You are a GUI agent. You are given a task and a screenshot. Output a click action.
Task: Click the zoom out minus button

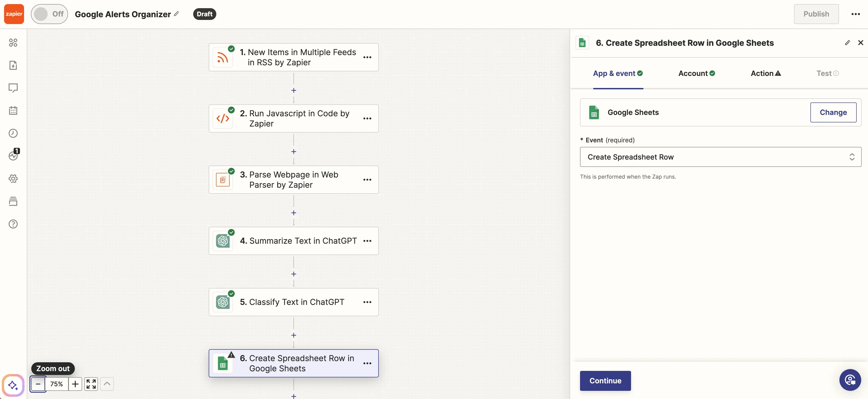point(38,384)
